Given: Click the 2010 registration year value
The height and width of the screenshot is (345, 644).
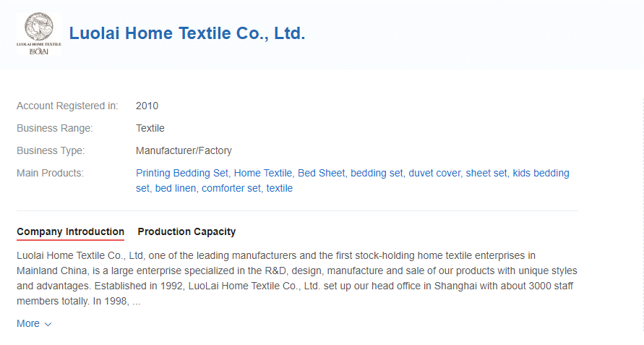Looking at the screenshot, I should pyautogui.click(x=147, y=106).
